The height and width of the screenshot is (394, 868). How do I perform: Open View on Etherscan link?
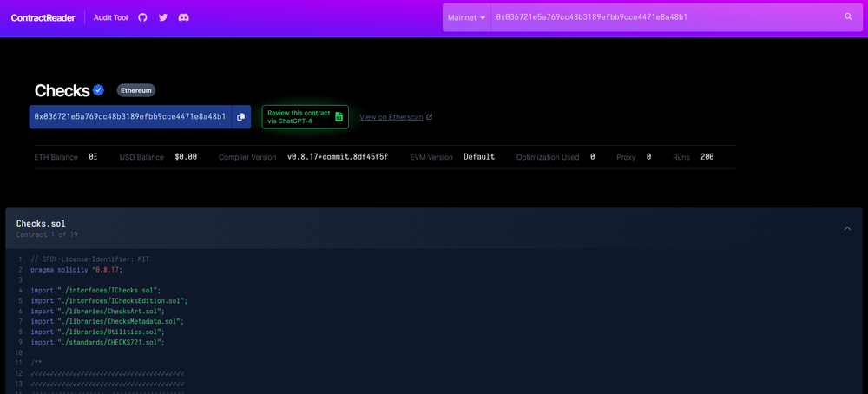pyautogui.click(x=396, y=117)
